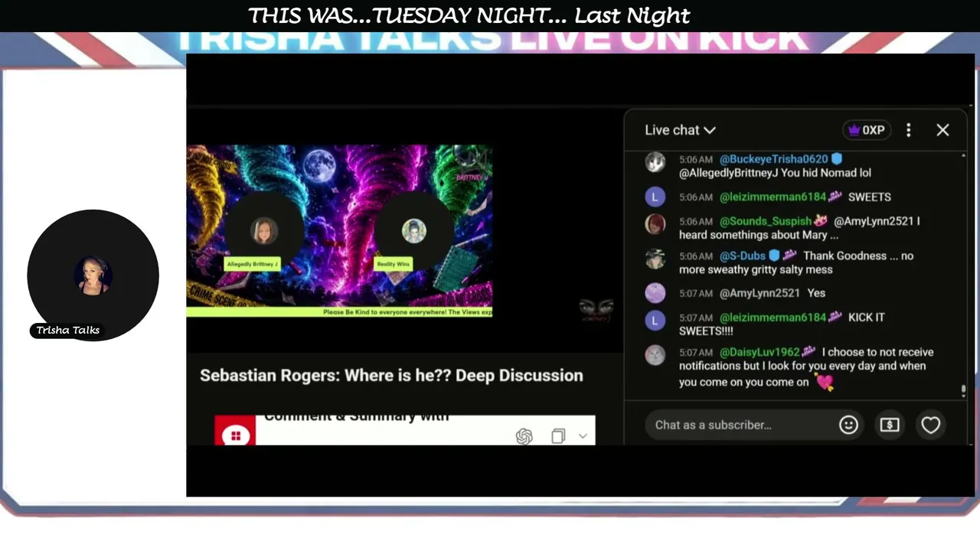The height and width of the screenshot is (551, 980).
Task: Open the avatar next to the 'Yes' message
Action: 655,293
